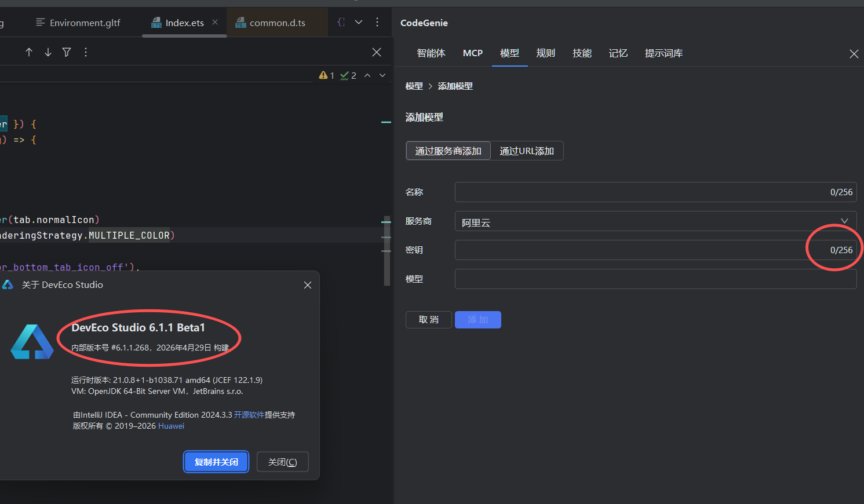Click the build line '内部版本号 #6.1.1.268'
Viewport: 864px width, 504px height.
tap(111, 348)
